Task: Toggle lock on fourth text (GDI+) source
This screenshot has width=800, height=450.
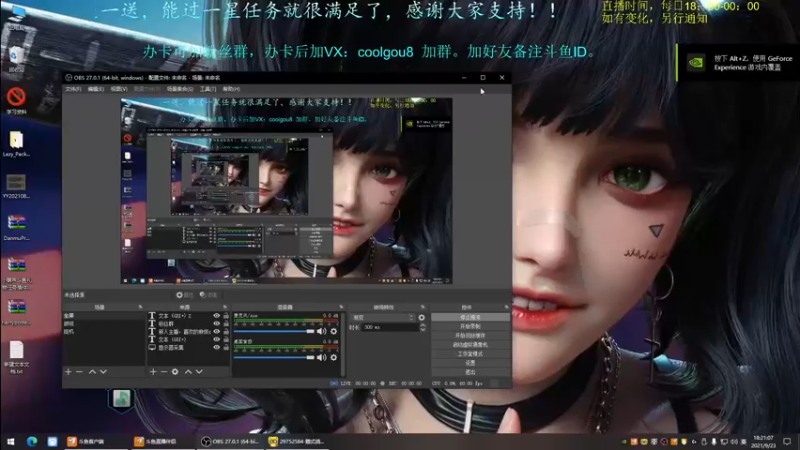Action: [x=226, y=339]
